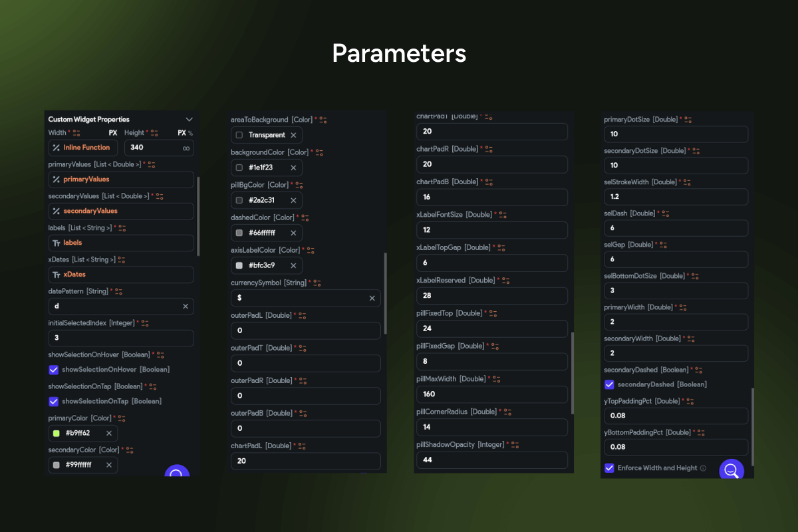Image resolution: width=798 pixels, height=532 pixels.
Task: Click the pillMaxWidth input field
Action: click(x=491, y=395)
